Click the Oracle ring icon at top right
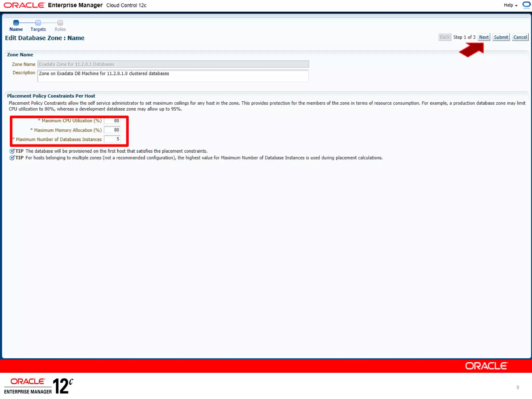The image size is (532, 399). click(526, 5)
